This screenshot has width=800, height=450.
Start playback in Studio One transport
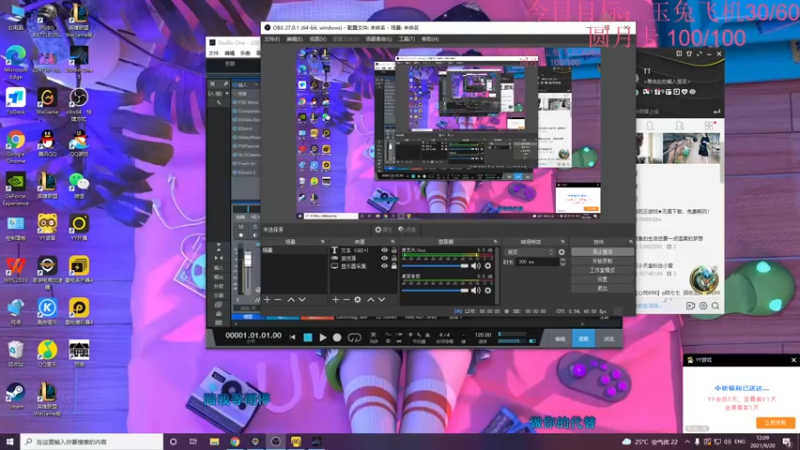coord(323,337)
